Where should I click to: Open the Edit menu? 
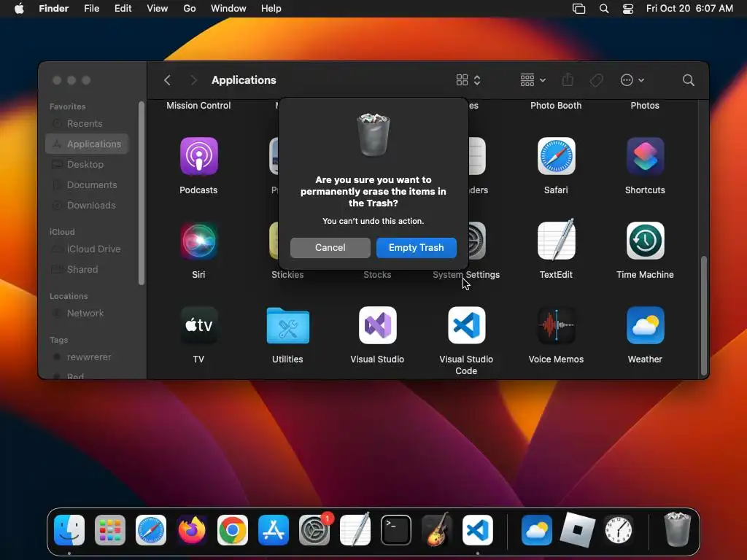(x=123, y=9)
